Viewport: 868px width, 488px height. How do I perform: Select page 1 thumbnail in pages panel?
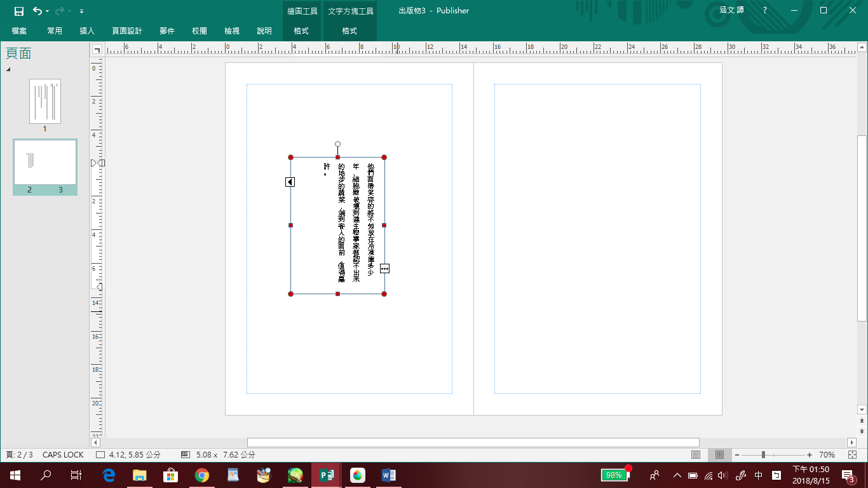(45, 101)
